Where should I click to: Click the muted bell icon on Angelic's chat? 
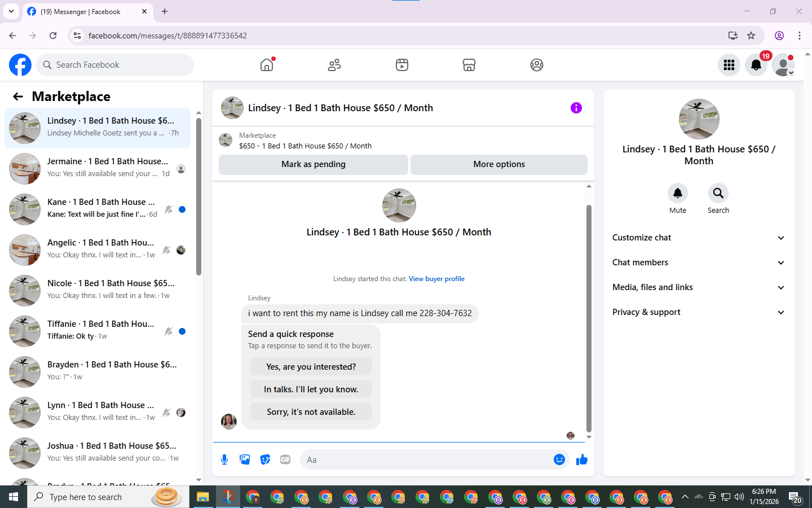coord(166,250)
